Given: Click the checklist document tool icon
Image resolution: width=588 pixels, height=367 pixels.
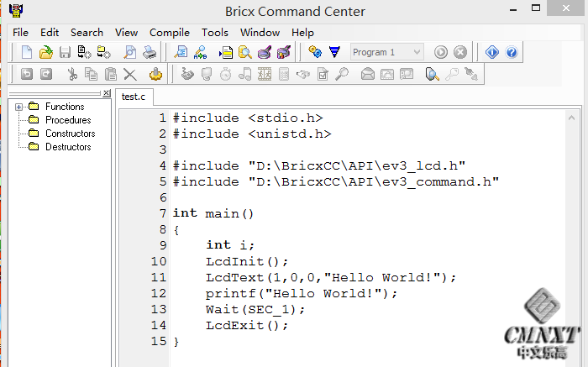Looking at the screenshot, I should [323, 74].
